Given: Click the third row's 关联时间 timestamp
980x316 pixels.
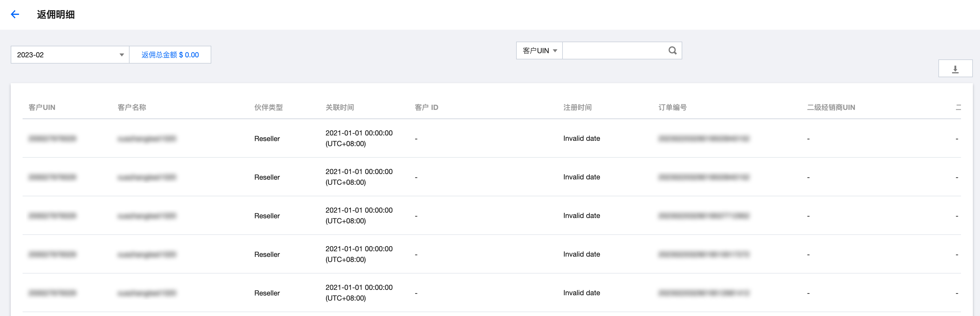Looking at the screenshot, I should click(x=359, y=216).
